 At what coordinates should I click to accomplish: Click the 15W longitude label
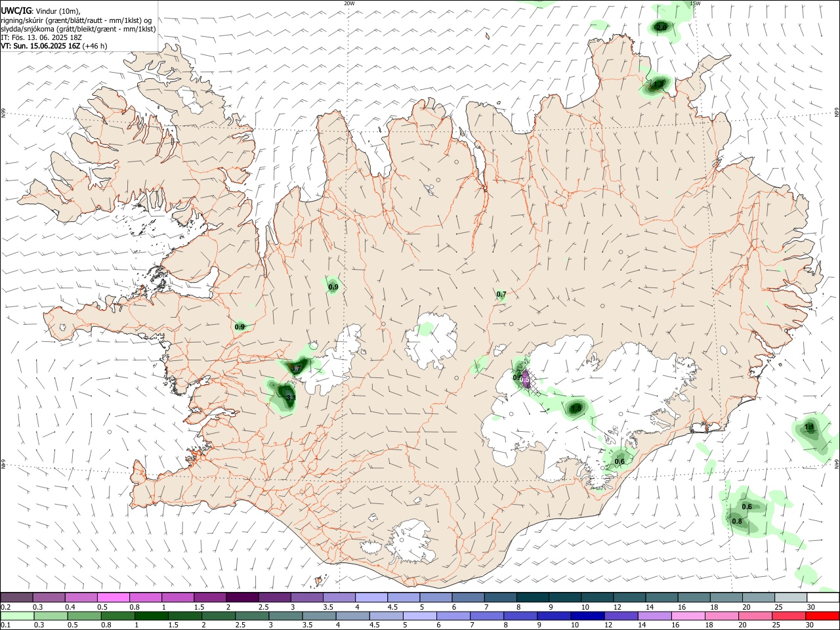tap(695, 3)
